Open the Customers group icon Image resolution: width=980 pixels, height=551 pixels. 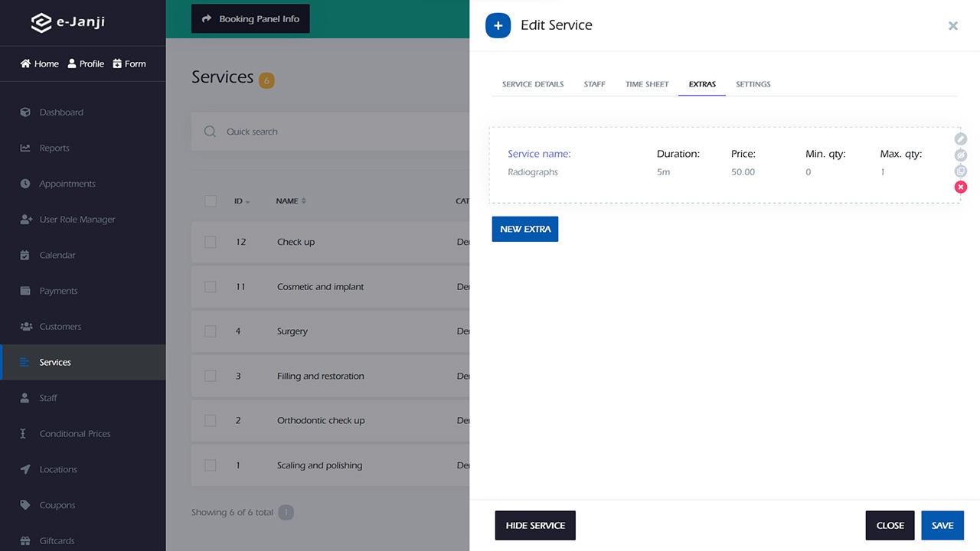point(25,327)
